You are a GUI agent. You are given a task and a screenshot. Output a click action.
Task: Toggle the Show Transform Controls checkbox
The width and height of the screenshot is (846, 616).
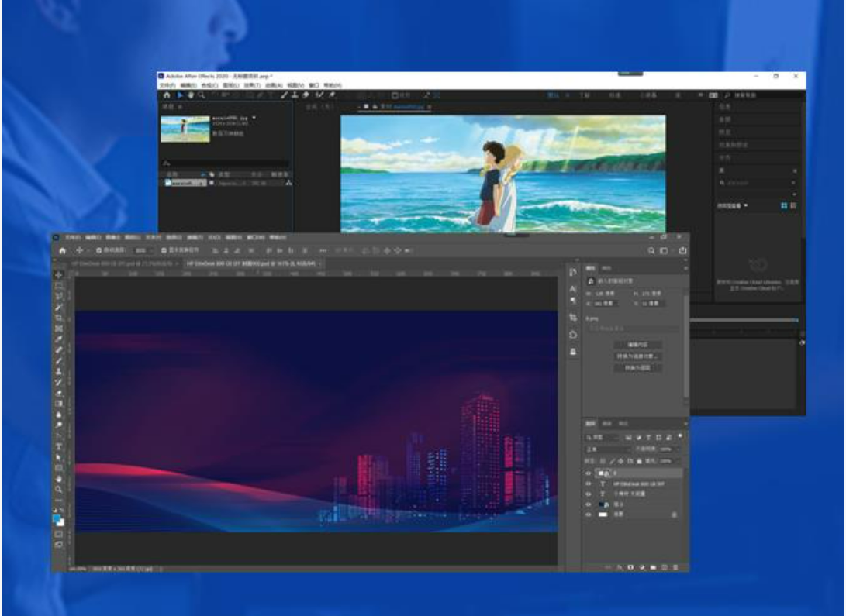[164, 250]
